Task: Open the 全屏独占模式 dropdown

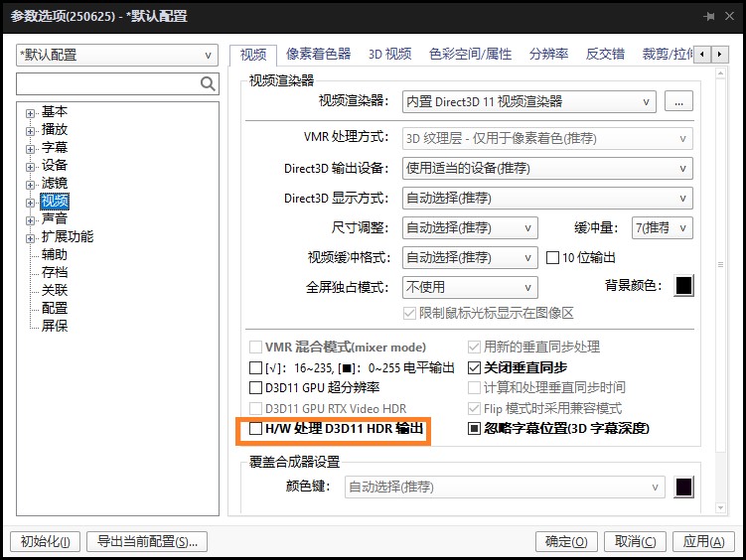Action: click(x=469, y=288)
